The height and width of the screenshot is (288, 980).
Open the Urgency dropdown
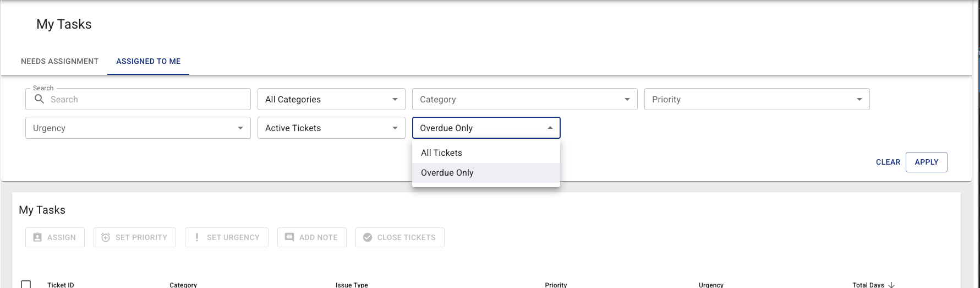pos(138,128)
